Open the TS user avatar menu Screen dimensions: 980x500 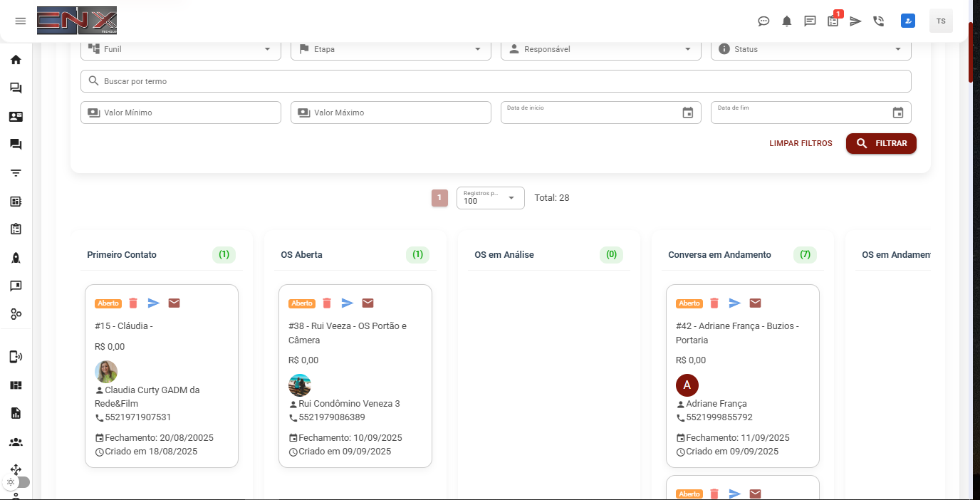(941, 21)
